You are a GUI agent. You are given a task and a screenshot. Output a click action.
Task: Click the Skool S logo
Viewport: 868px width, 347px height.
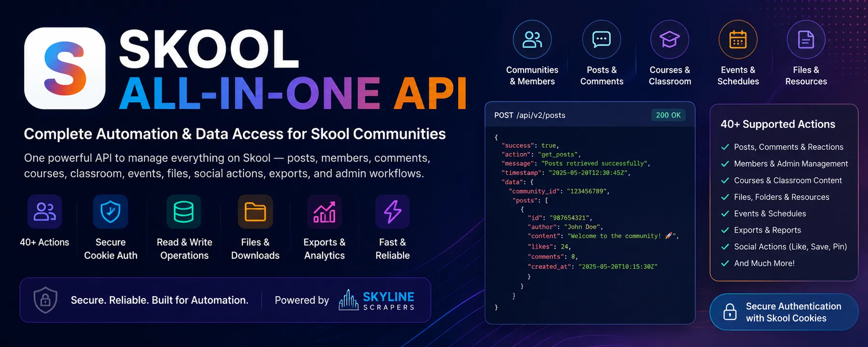(x=65, y=68)
